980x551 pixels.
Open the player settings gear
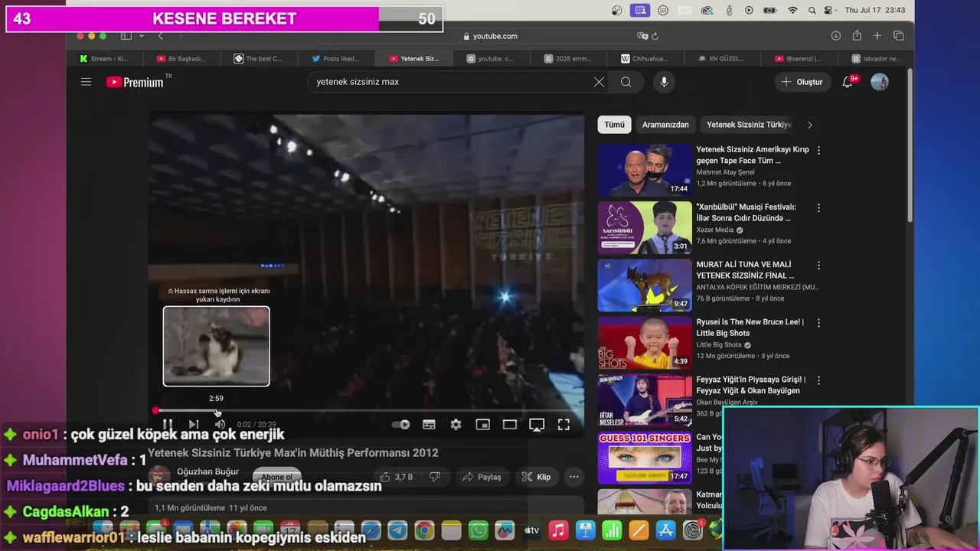pos(456,425)
